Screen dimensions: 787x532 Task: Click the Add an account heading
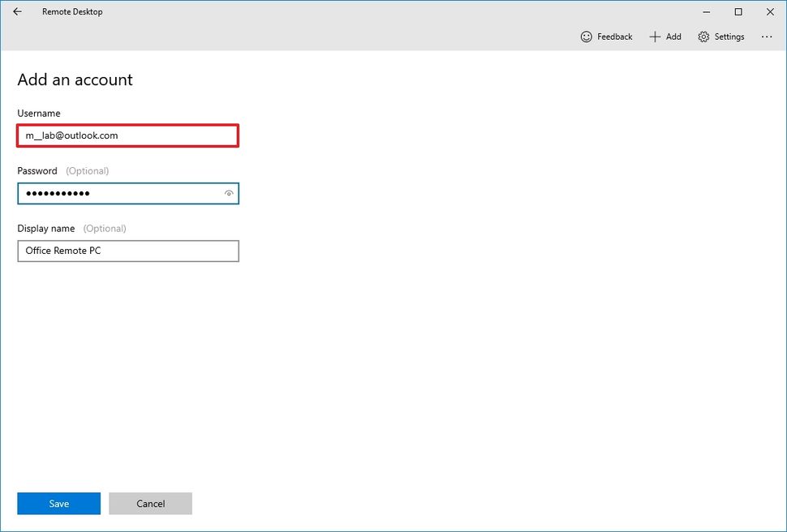pos(75,79)
